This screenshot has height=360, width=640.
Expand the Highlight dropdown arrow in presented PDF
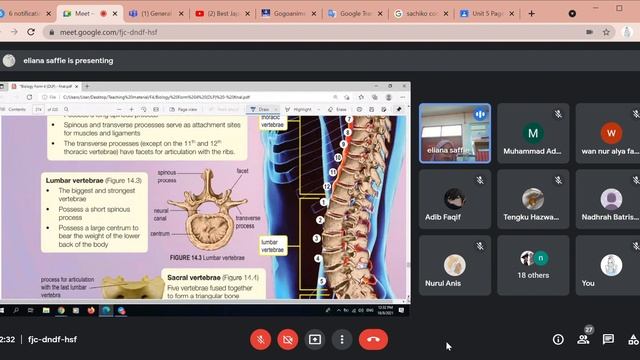pos(318,109)
